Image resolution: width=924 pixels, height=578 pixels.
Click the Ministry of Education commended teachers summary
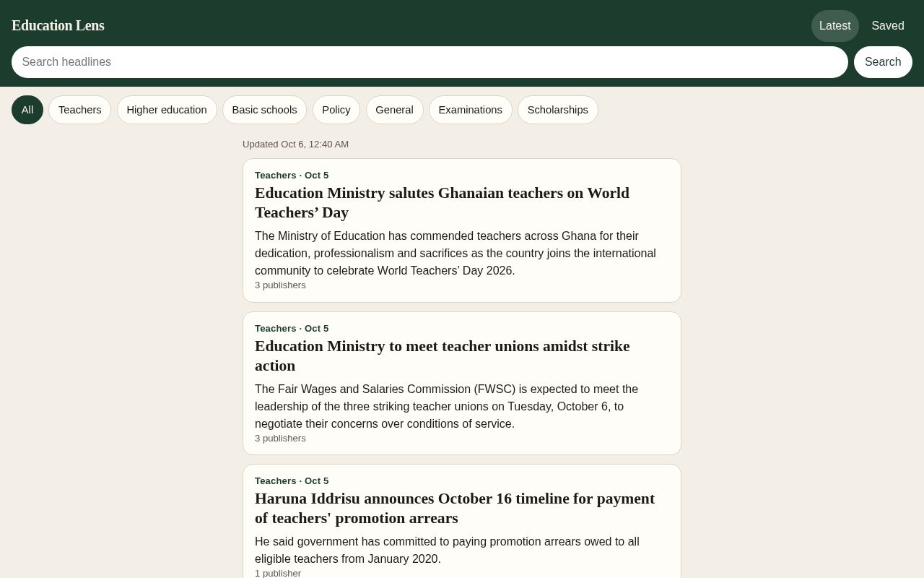tap(456, 254)
